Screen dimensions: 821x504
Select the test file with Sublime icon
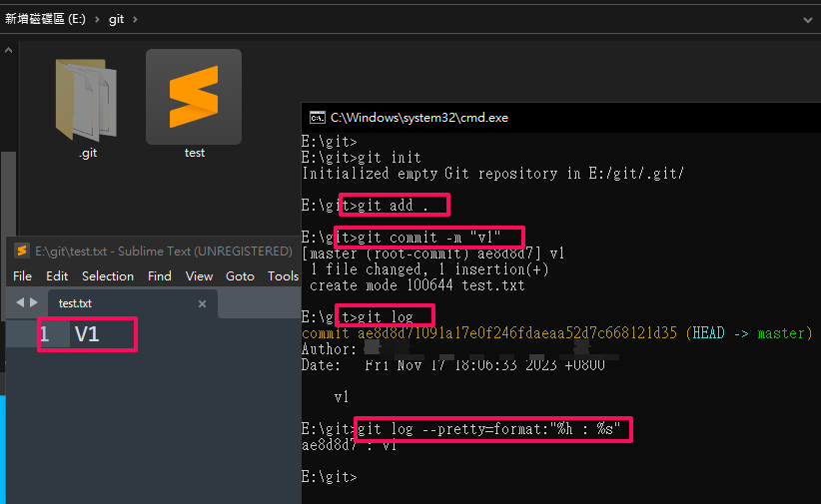coord(194,97)
